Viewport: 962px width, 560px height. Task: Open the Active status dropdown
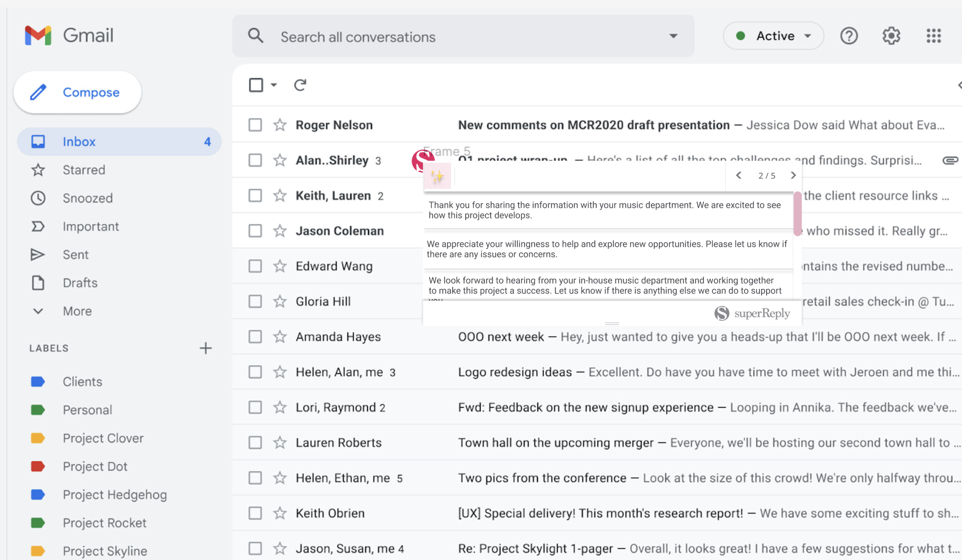pyautogui.click(x=773, y=36)
